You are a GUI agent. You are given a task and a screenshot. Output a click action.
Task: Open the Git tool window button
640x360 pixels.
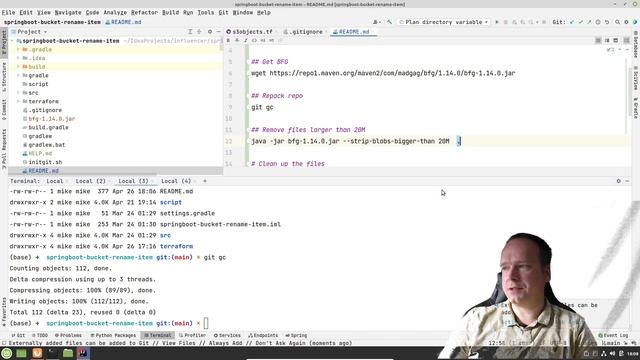pos(18,336)
